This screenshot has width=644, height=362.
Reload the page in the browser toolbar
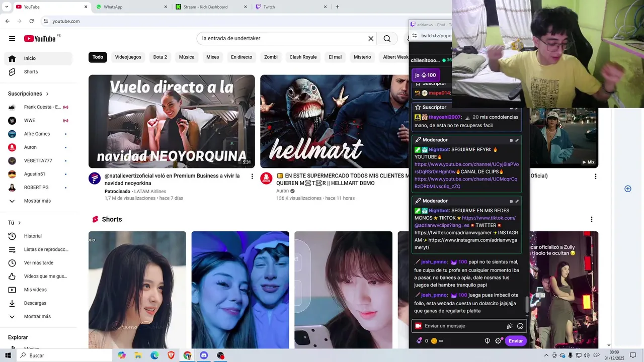click(x=31, y=21)
